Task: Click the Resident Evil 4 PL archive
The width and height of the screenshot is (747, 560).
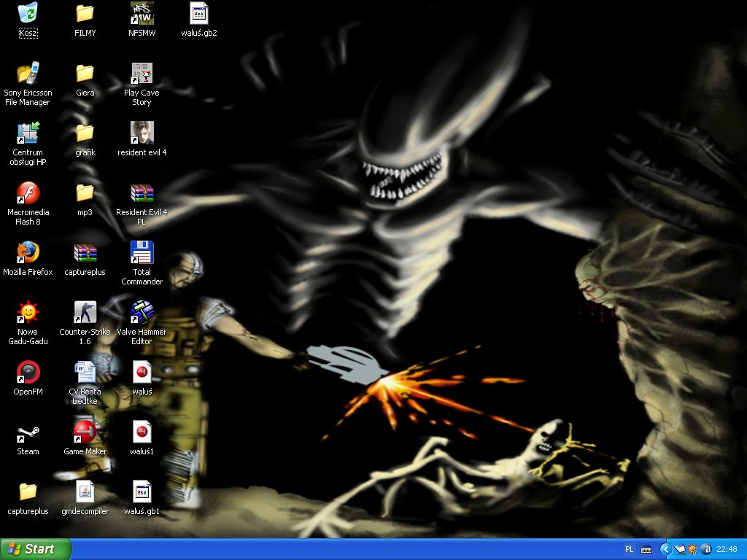Action: [x=142, y=192]
